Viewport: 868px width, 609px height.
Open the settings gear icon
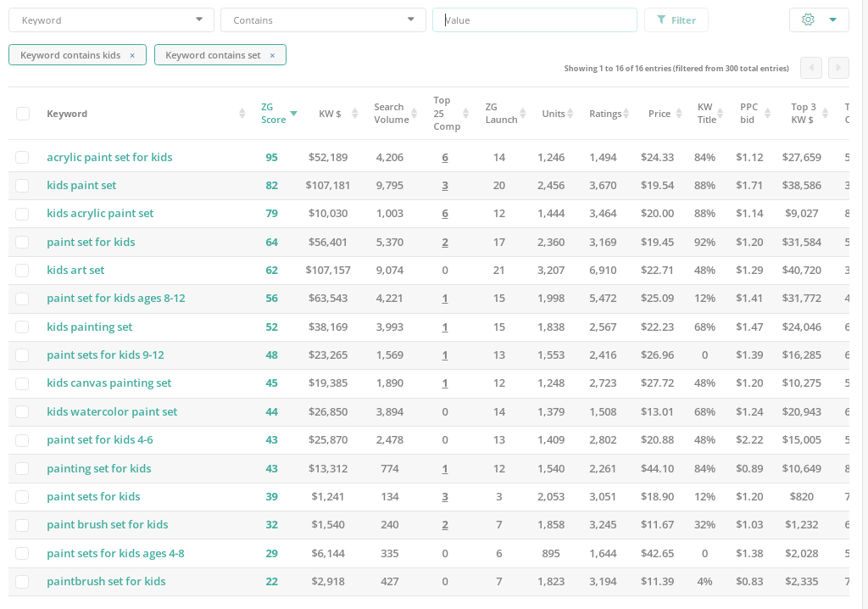(x=808, y=19)
